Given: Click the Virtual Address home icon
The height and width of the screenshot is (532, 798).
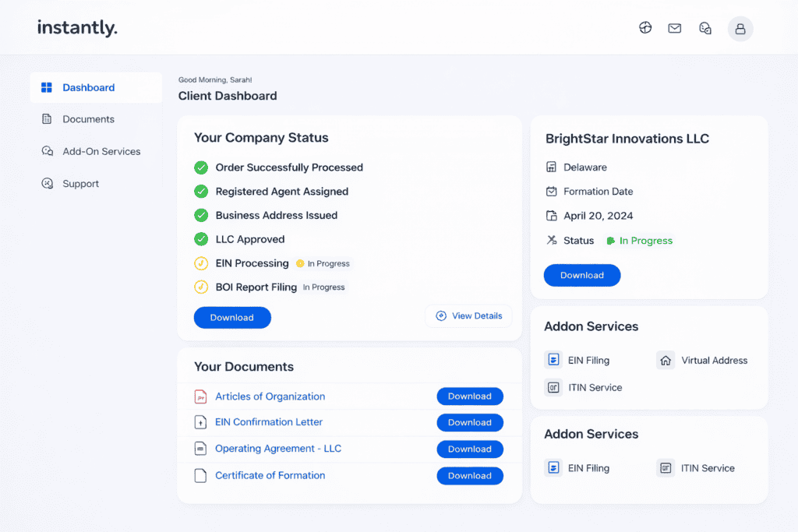Looking at the screenshot, I should coord(666,360).
